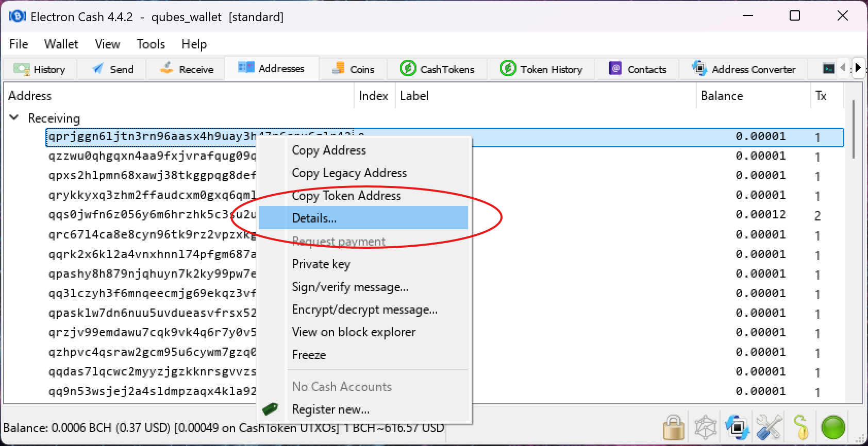Click the tab scroll right arrow
This screenshot has width=868, height=446.
click(x=858, y=67)
